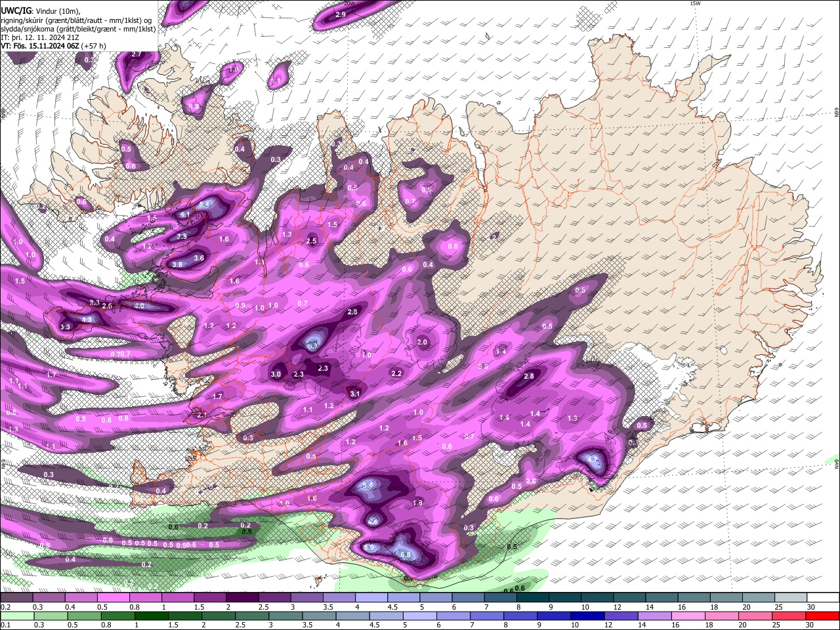
Task: Click the "4.7" precipitation value in the southeast
Action: tap(593, 459)
